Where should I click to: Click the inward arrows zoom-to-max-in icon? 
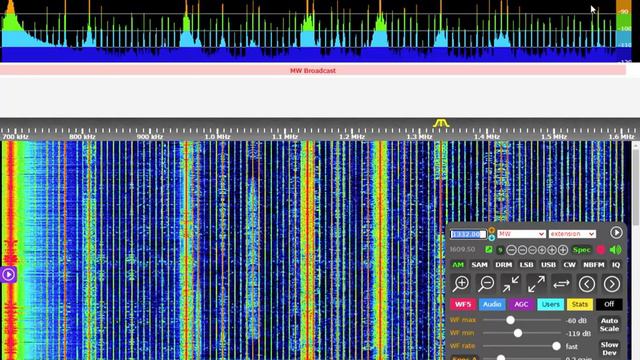click(511, 284)
